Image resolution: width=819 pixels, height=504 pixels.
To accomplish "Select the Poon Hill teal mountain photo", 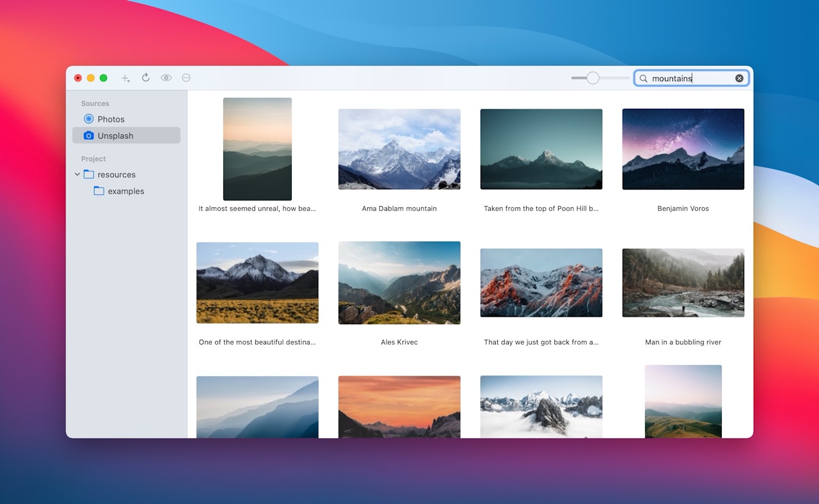I will click(541, 149).
